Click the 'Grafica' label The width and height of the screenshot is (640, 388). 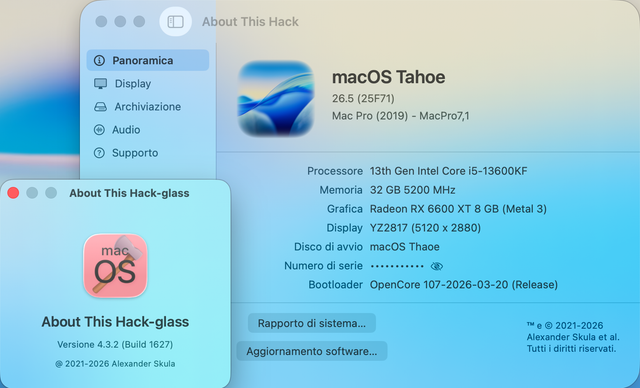coord(344,209)
